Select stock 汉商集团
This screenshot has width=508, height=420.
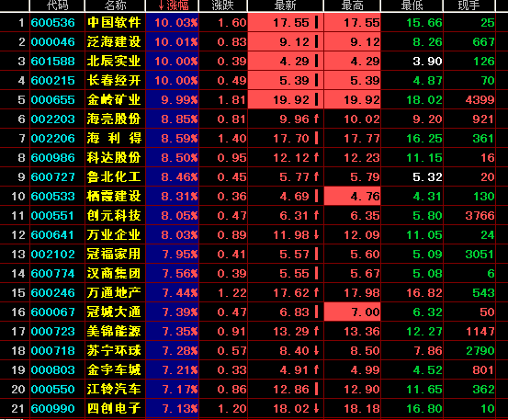pos(114,274)
